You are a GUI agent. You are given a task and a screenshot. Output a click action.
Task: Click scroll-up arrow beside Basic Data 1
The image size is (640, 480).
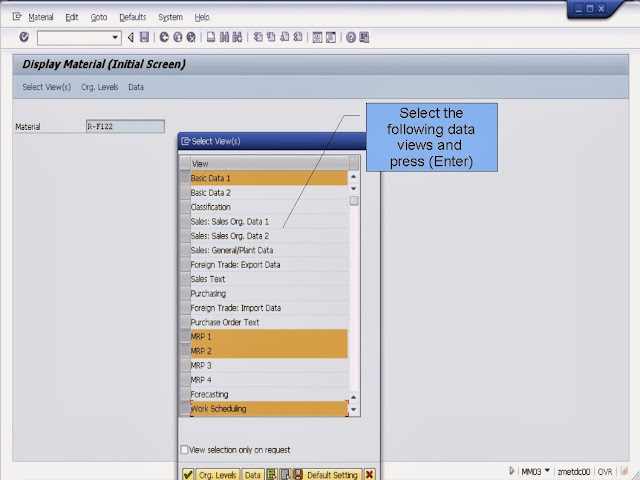point(353,176)
